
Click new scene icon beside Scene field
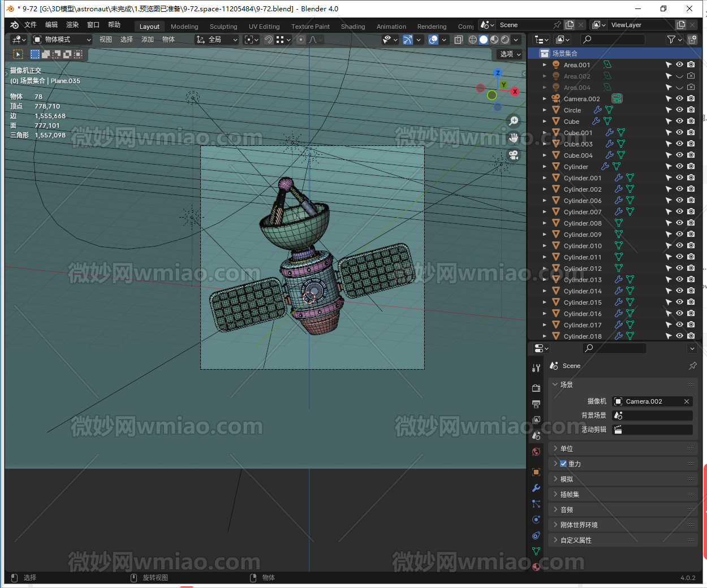point(570,25)
